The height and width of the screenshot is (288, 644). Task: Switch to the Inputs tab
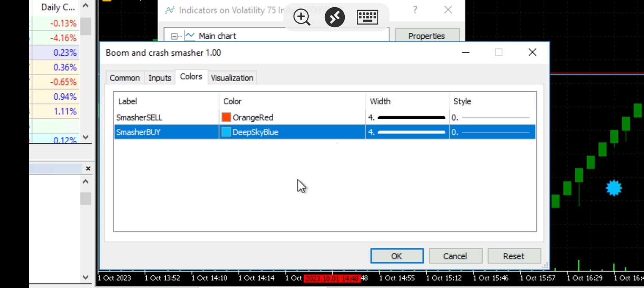click(160, 78)
